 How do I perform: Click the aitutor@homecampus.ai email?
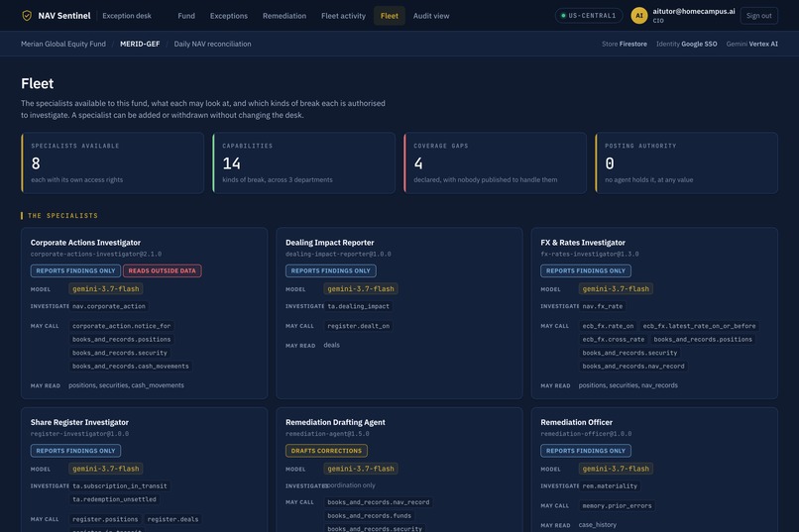coord(694,11)
